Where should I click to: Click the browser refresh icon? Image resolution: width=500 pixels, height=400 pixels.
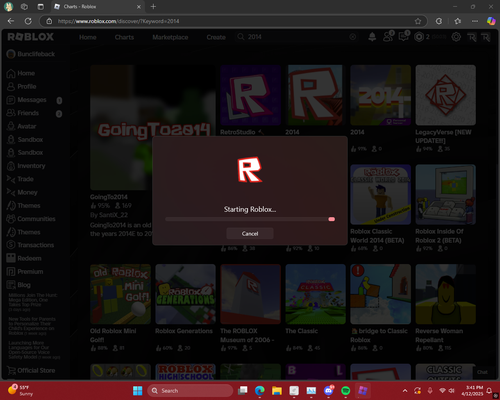coord(28,21)
